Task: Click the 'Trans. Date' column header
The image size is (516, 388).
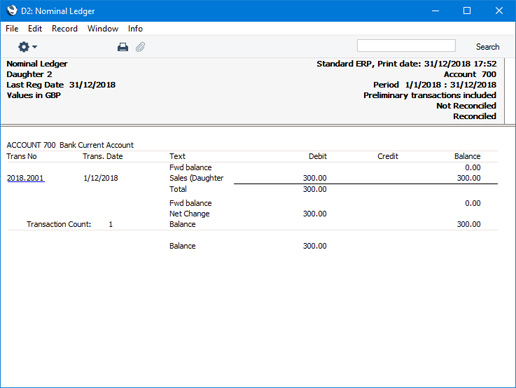Action: [x=103, y=156]
